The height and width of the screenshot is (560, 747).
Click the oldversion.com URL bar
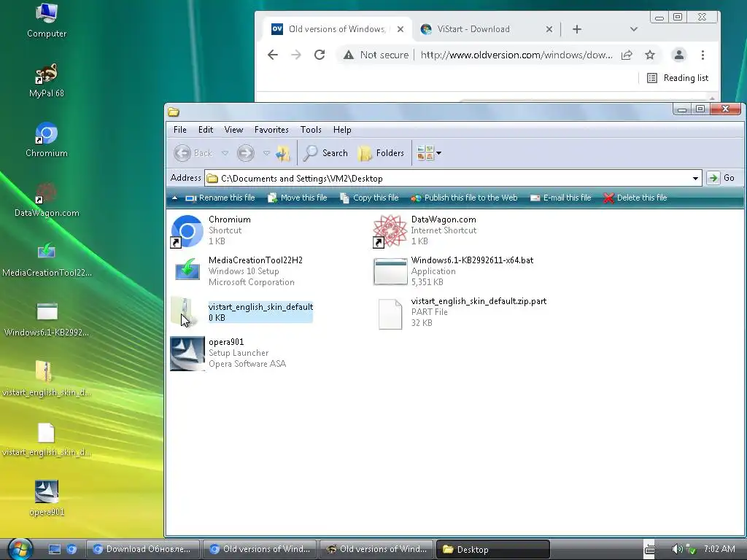click(516, 55)
